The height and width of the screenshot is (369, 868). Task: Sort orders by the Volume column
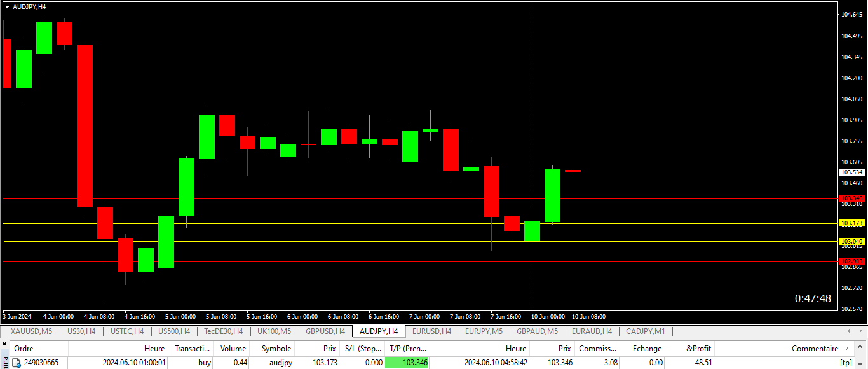233,349
